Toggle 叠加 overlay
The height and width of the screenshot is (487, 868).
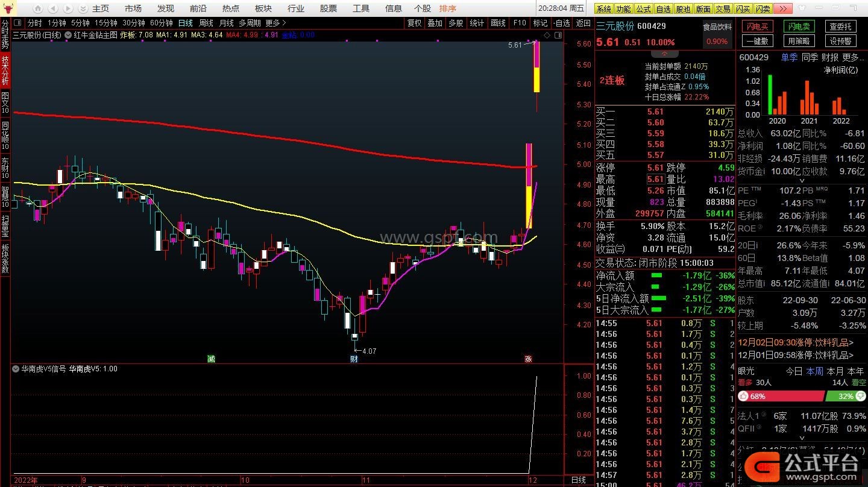[x=435, y=23]
